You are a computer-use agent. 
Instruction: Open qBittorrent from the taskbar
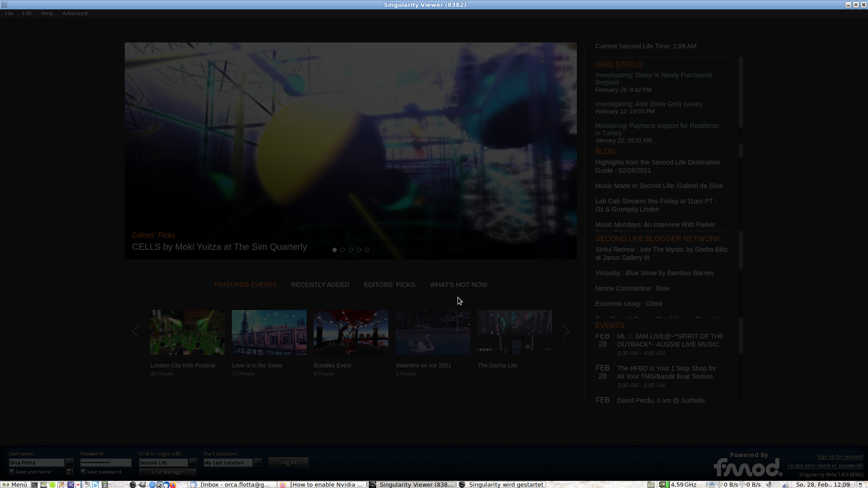tap(152, 484)
